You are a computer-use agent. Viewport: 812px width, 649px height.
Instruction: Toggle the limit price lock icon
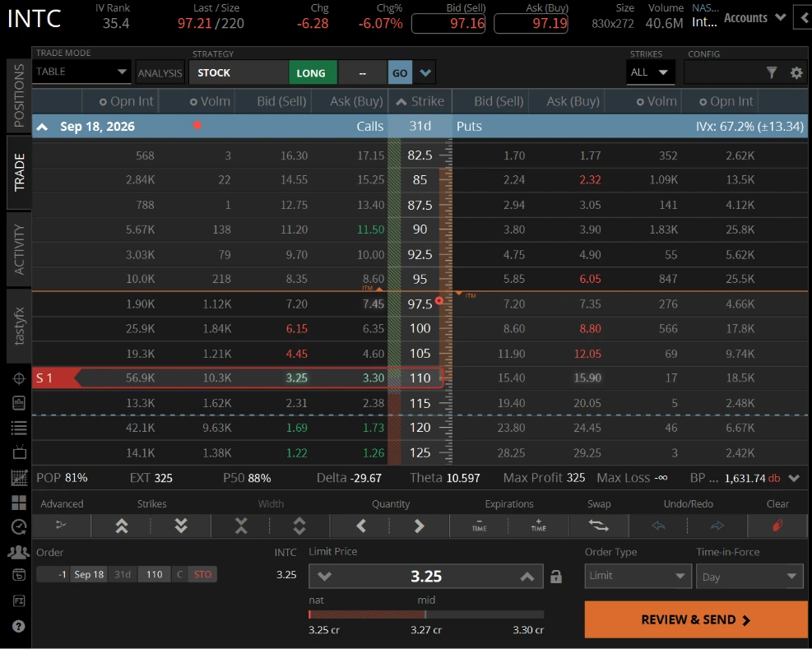click(556, 577)
